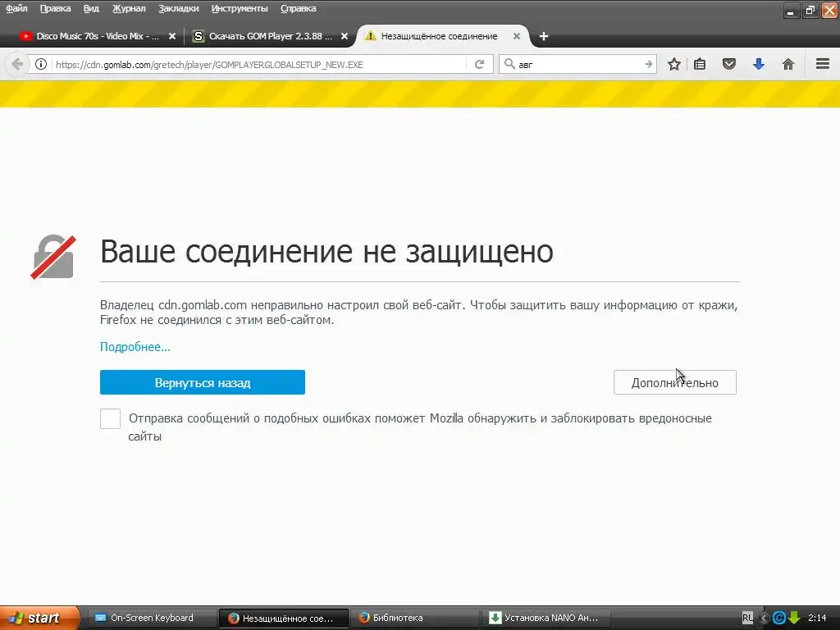Viewport: 840px width, 630px height.
Task: Click the URL address field
Action: point(259,64)
